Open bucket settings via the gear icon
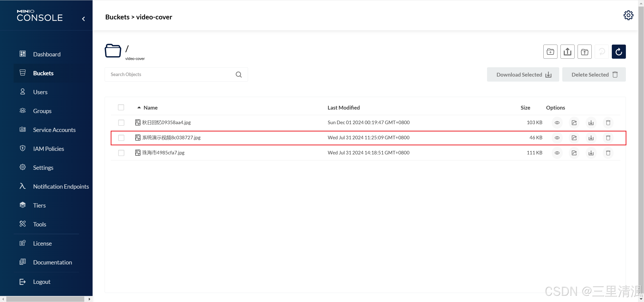Viewport: 644px width, 302px height. pos(628,15)
